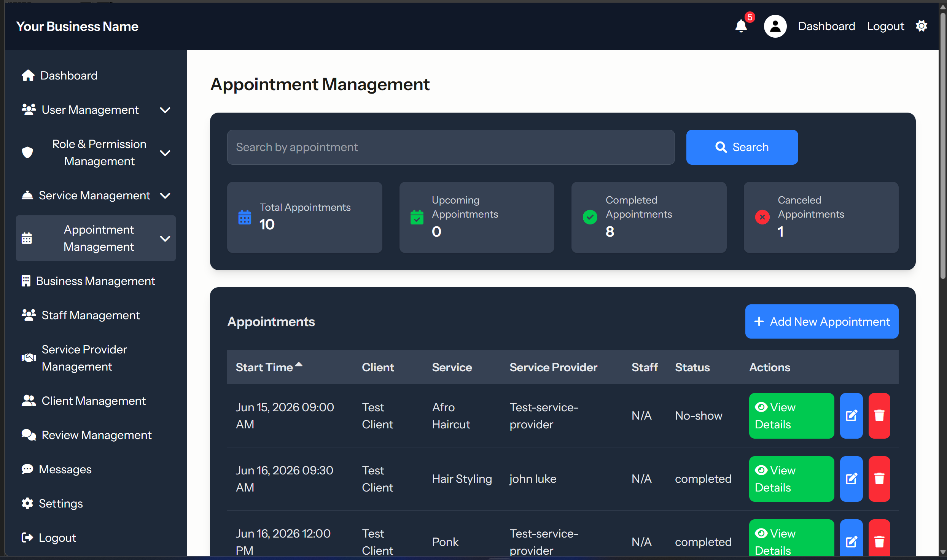947x560 pixels.
Task: Click the page vertical scrollbar
Action: coord(942,146)
